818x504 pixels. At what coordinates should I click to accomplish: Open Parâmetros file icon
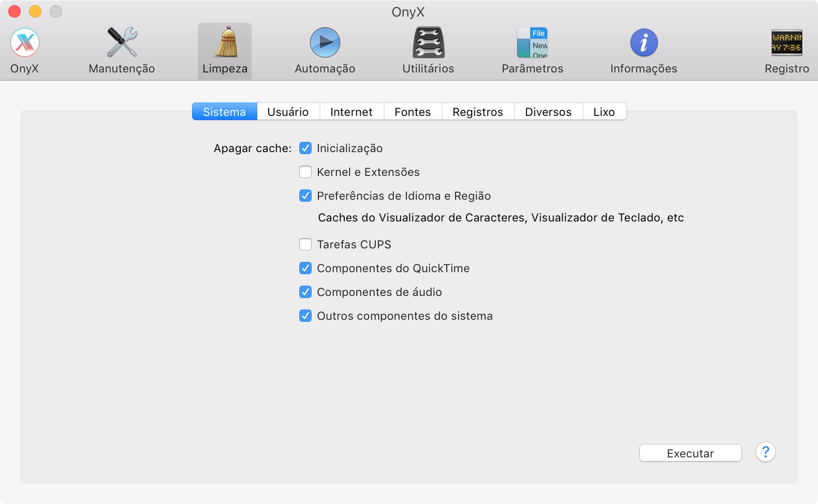pos(532,42)
